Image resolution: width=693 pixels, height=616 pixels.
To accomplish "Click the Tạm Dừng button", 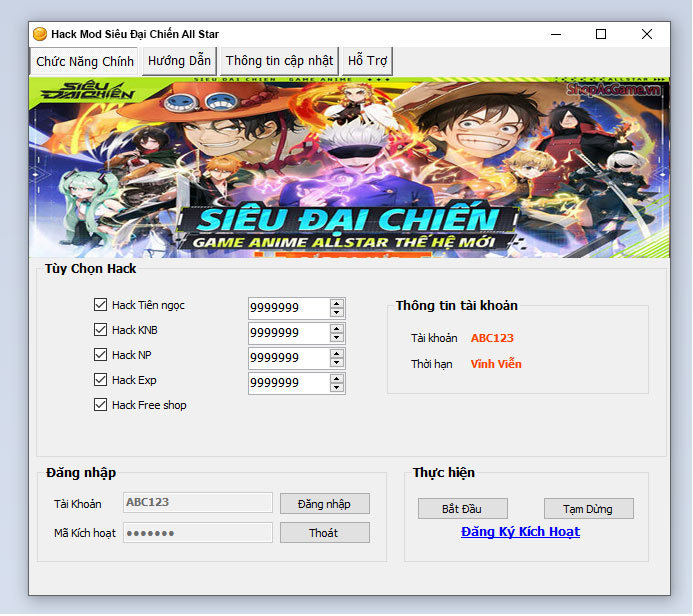I will coord(588,509).
